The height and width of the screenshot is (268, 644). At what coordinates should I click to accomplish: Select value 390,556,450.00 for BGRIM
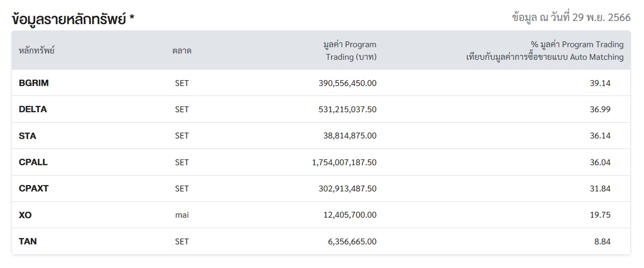pyautogui.click(x=348, y=83)
